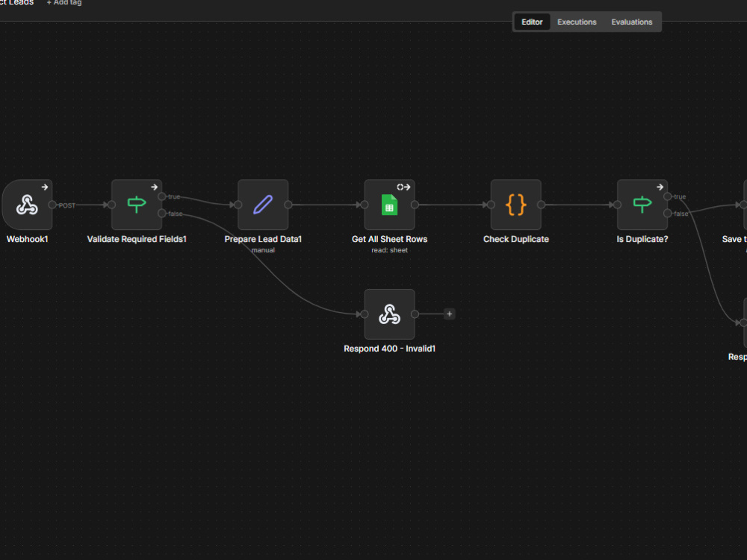
Task: Click the Is Duplicate? label
Action: (642, 239)
